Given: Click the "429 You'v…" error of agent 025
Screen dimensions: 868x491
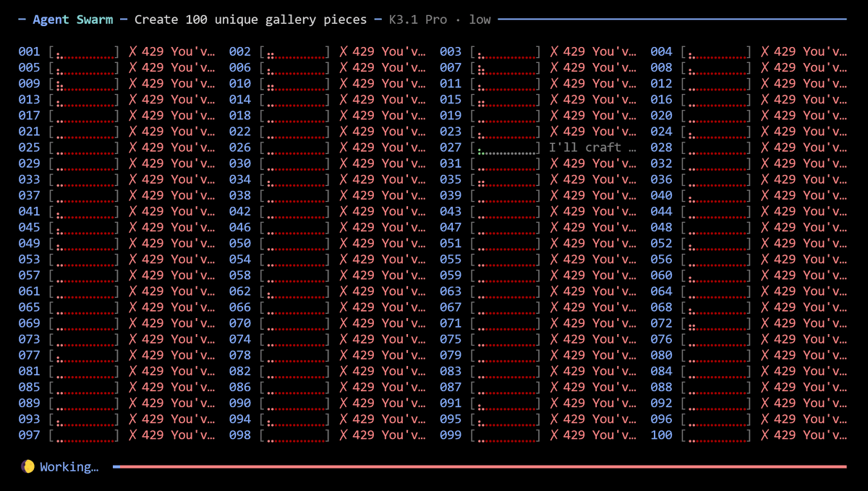Looking at the screenshot, I should pyautogui.click(x=179, y=148).
